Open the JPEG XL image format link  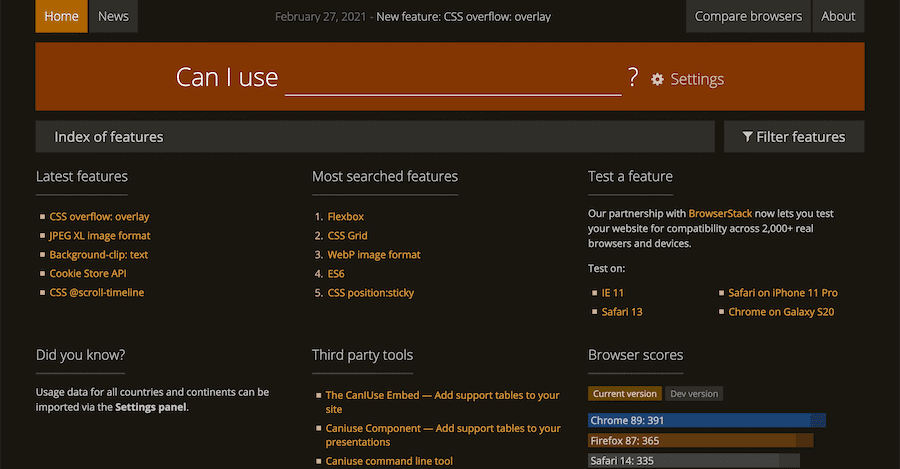tap(100, 236)
